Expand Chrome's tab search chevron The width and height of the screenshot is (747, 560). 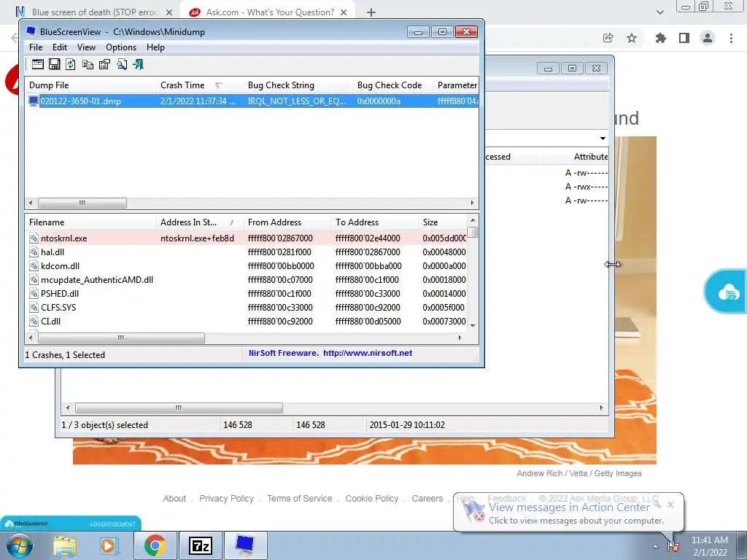(659, 12)
